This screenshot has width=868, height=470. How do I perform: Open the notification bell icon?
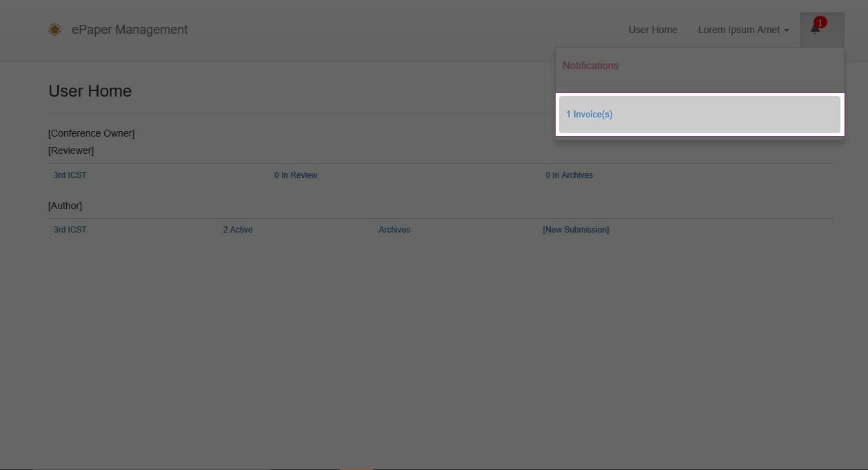coord(815,30)
